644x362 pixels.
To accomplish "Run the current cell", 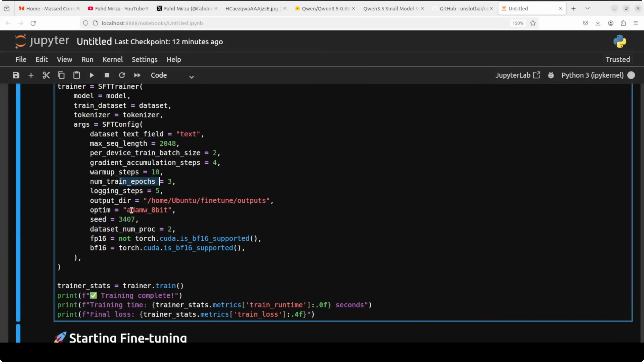I will click(92, 75).
